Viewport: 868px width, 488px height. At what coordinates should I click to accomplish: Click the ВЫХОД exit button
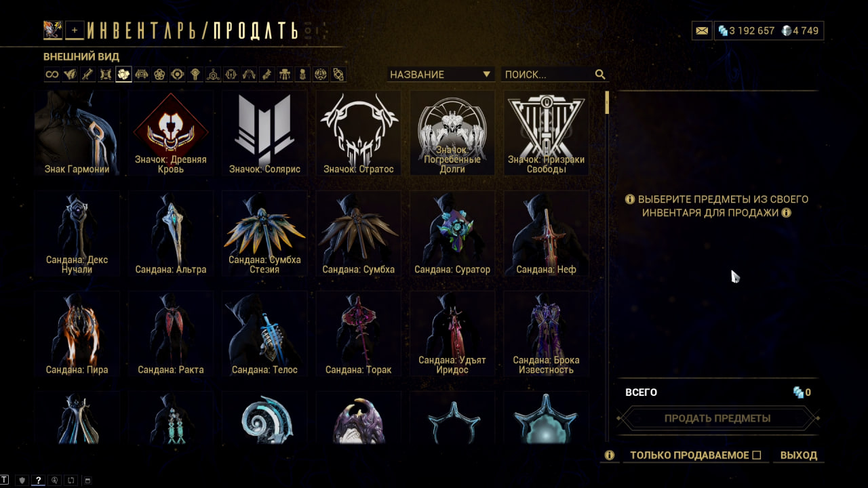click(799, 455)
